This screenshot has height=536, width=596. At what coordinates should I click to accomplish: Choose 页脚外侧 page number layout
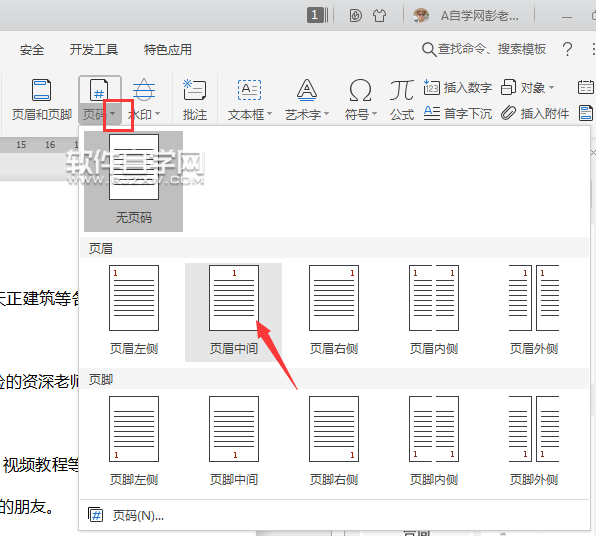coord(534,442)
